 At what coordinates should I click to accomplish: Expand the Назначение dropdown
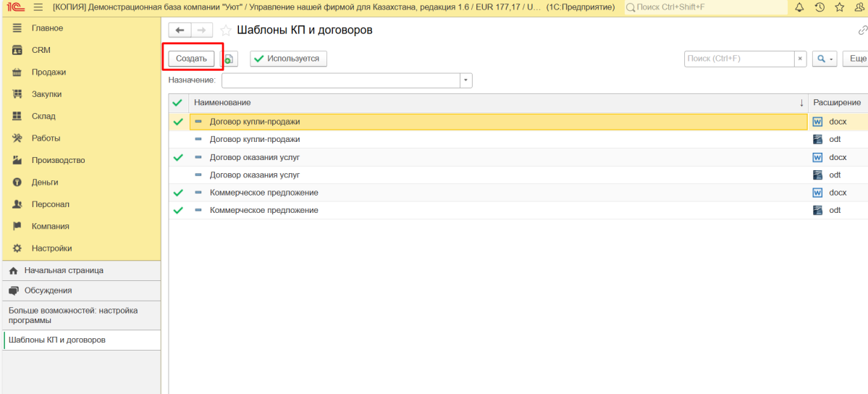point(466,80)
